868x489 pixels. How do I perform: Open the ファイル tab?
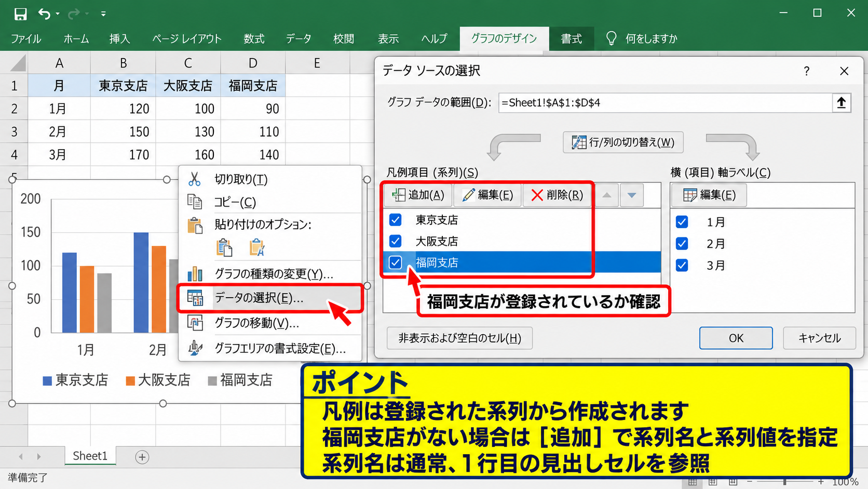[x=26, y=38]
